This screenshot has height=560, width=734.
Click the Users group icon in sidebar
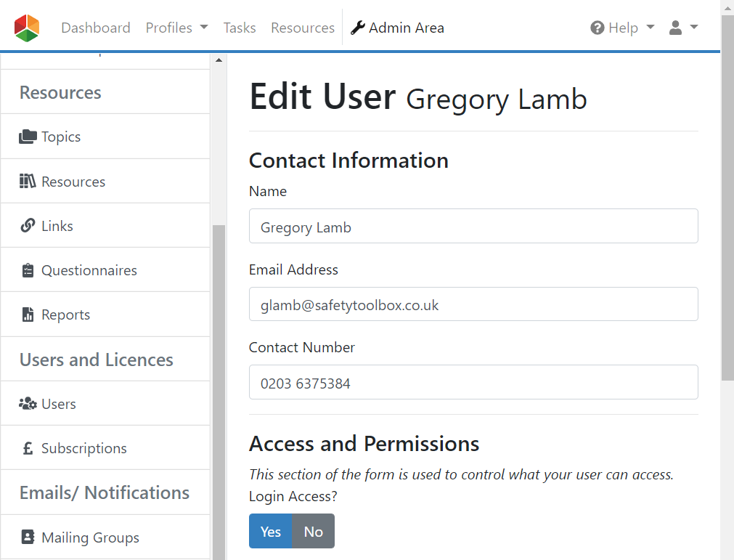click(28, 404)
